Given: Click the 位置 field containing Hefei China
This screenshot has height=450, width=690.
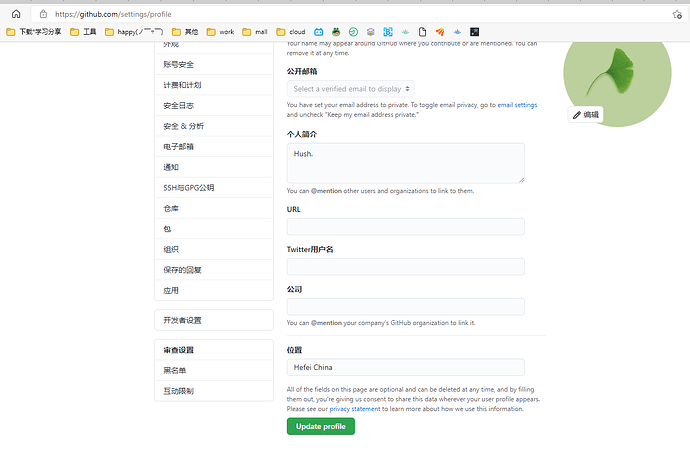Looking at the screenshot, I should pyautogui.click(x=406, y=367).
